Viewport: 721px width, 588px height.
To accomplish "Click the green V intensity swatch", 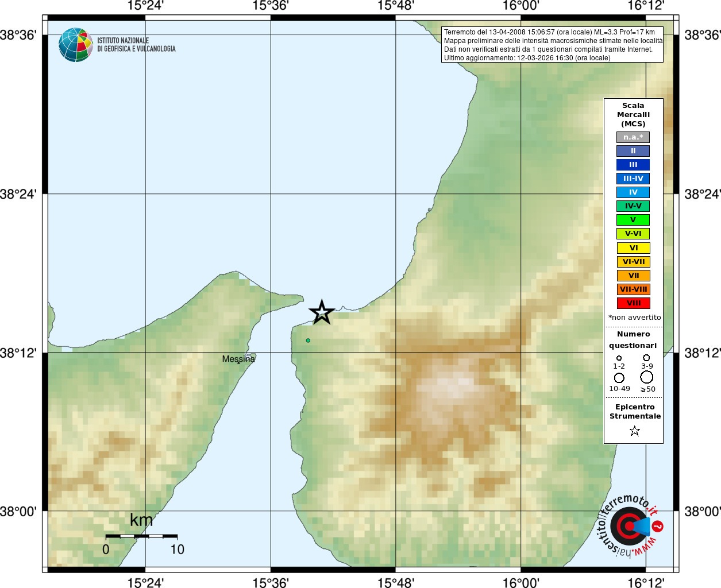I will (x=633, y=220).
